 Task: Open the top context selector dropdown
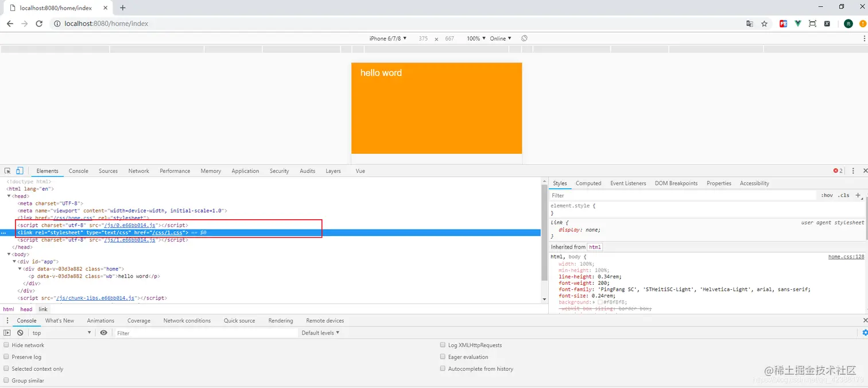[61, 333]
